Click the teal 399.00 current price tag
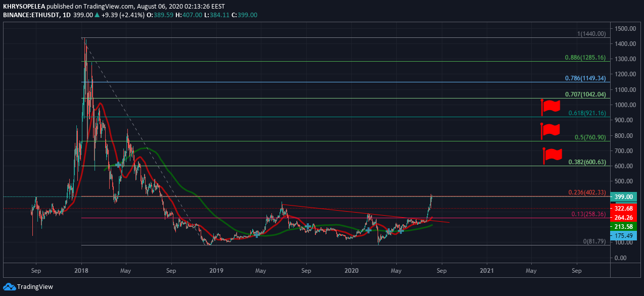 (624, 197)
